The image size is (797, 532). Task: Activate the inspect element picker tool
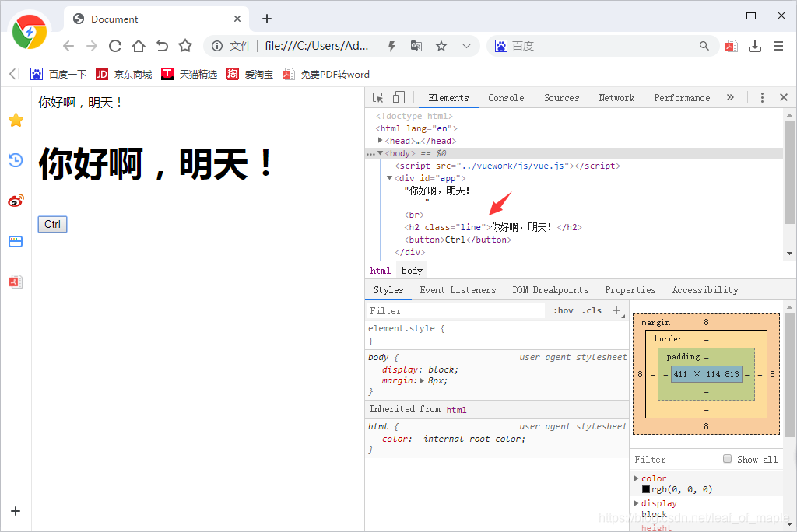click(x=377, y=97)
